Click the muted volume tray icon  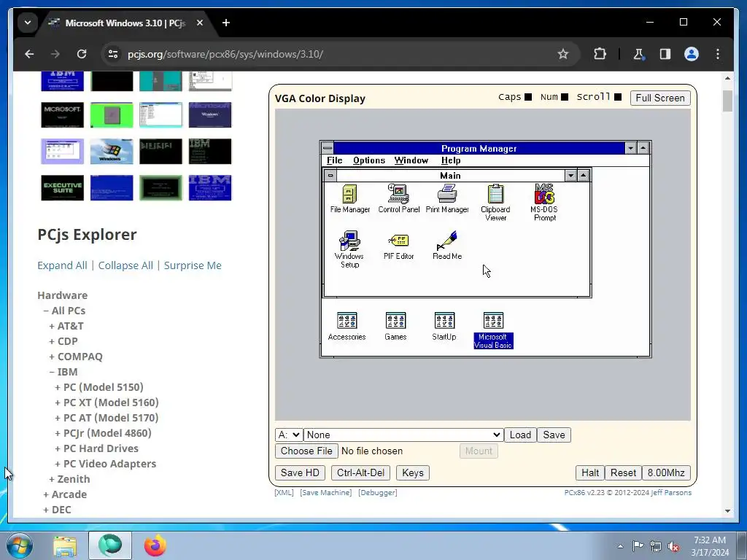[673, 546]
